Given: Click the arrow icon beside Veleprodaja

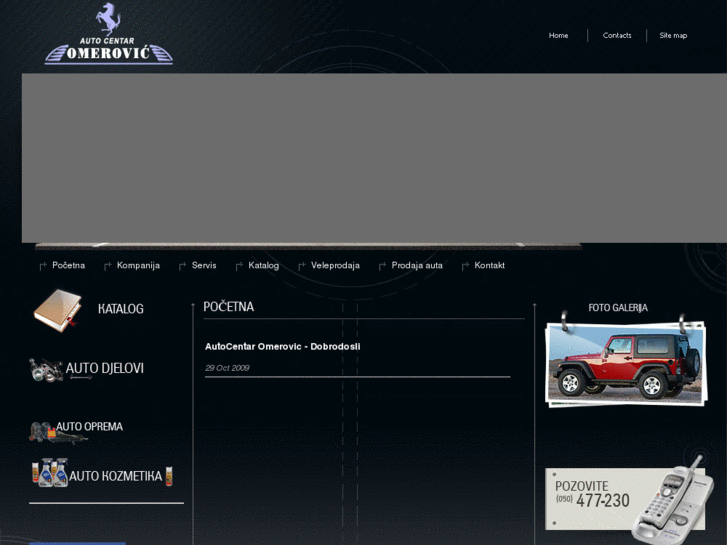Looking at the screenshot, I should [x=302, y=266].
